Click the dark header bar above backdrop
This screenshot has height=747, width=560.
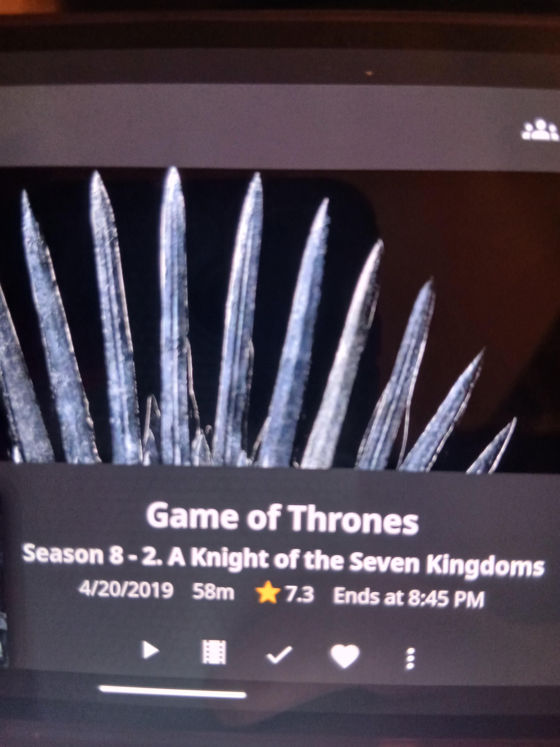coord(280,127)
